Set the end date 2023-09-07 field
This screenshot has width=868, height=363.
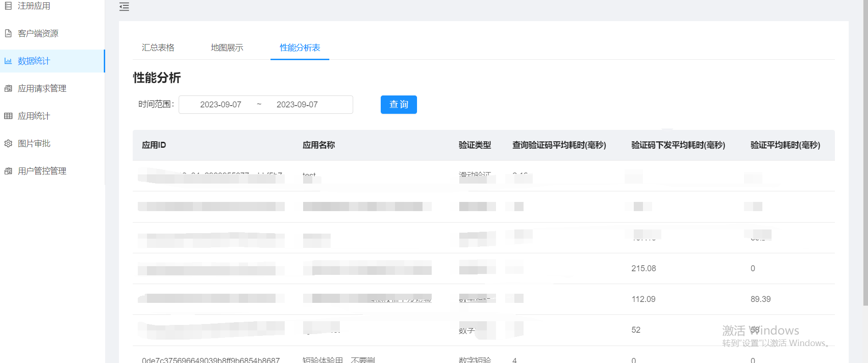click(297, 105)
